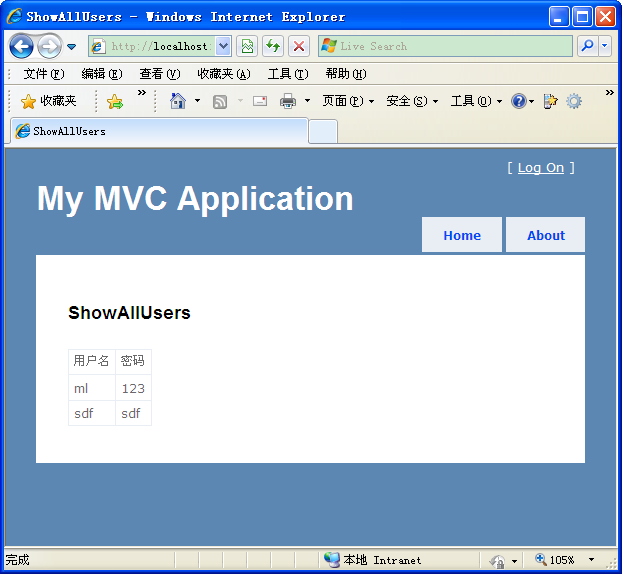Click the Forward navigation arrow
Image resolution: width=622 pixels, height=574 pixels.
point(50,46)
